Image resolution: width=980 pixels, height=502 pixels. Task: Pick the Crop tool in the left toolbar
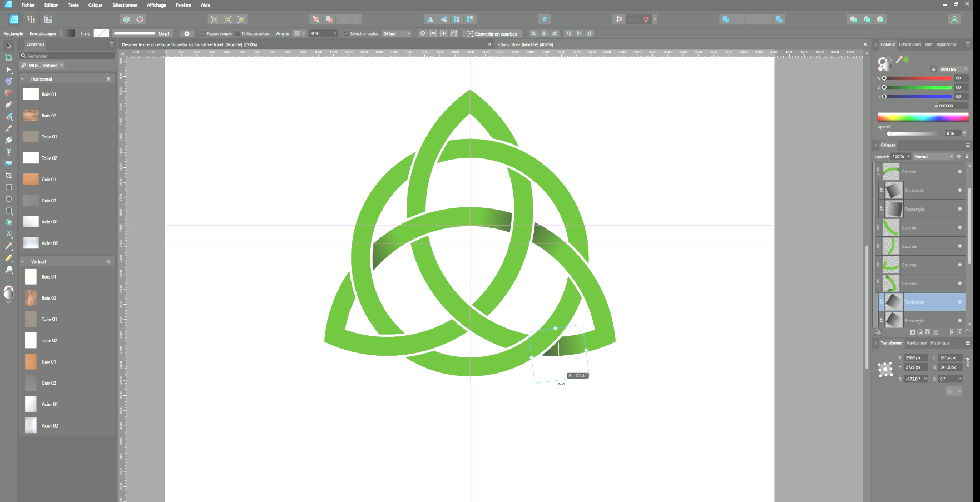8,176
